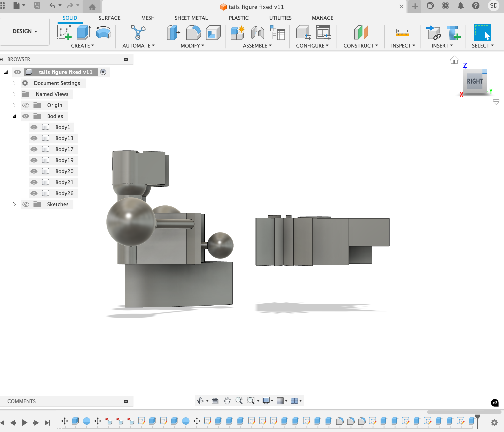The image size is (504, 432).
Task: Click the Joint tool in Assemble
Action: [x=257, y=32]
